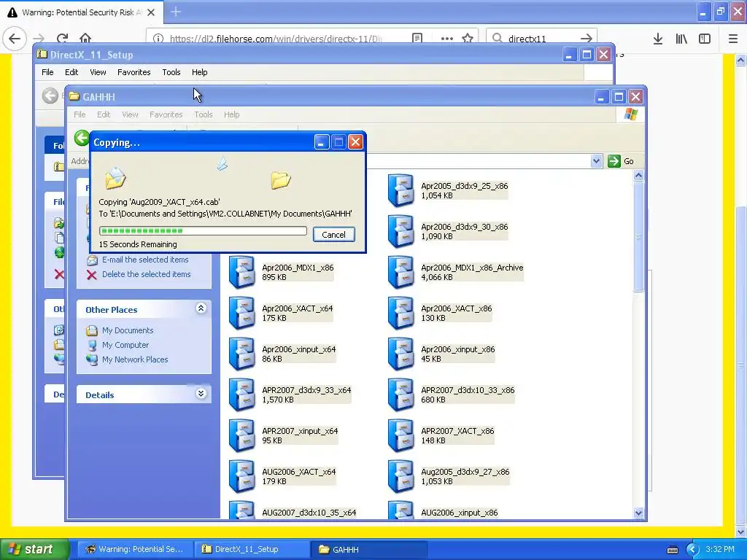The width and height of the screenshot is (747, 560).
Task: Click the GAHHH green back button
Action: pos(82,138)
